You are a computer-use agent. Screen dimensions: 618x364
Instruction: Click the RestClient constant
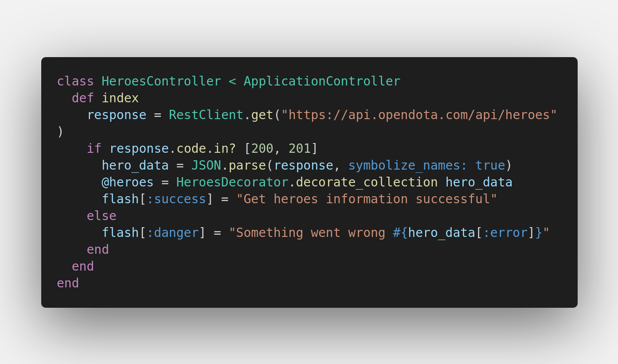(206, 115)
